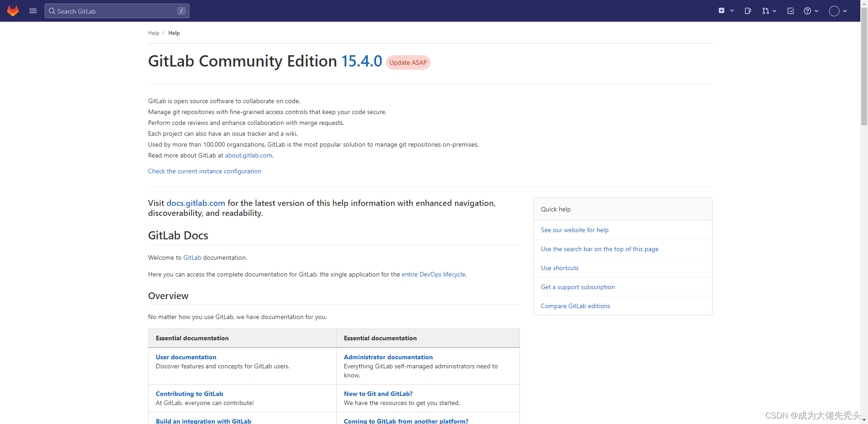Viewport: 868px width, 424px height.
Task: Expand the Merge requests dropdown chevron
Action: [774, 11]
